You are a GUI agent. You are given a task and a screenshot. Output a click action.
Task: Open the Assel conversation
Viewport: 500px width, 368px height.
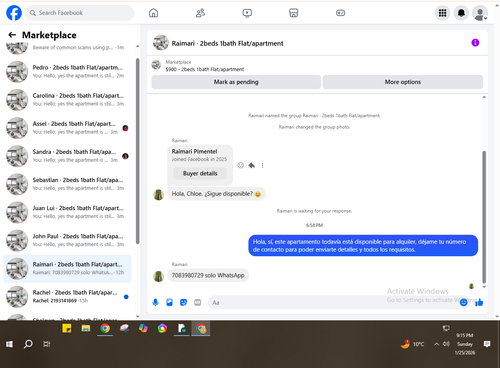[x=67, y=128]
